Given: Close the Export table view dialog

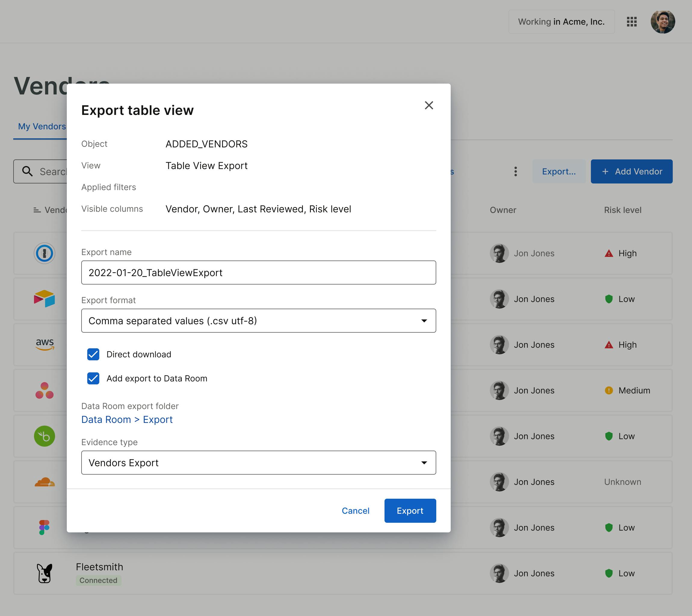Looking at the screenshot, I should tap(429, 105).
